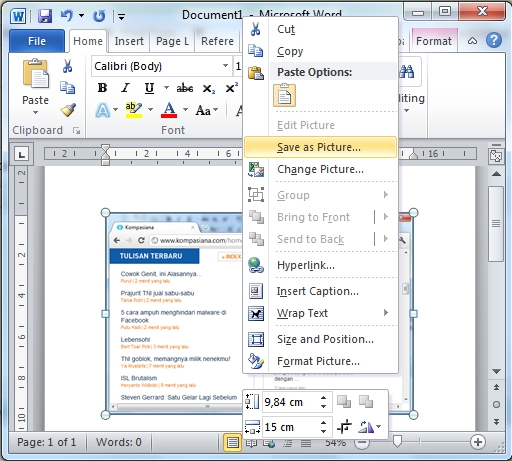The height and width of the screenshot is (461, 512).
Task: Select Size and Position menu item
Action: pyautogui.click(x=321, y=339)
